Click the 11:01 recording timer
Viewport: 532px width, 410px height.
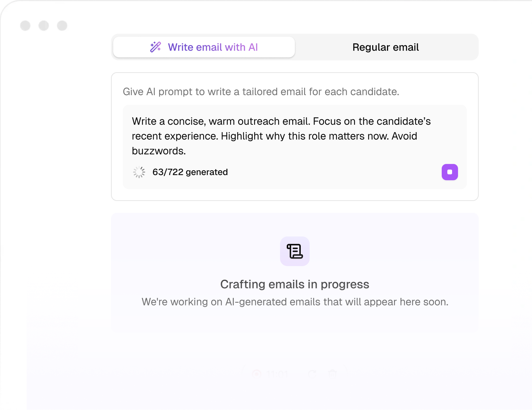(277, 374)
